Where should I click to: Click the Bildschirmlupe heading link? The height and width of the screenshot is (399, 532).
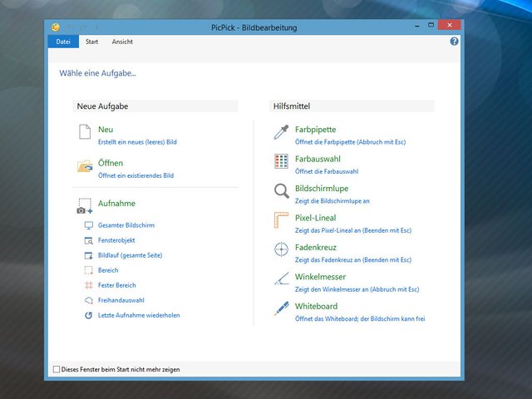point(322,189)
